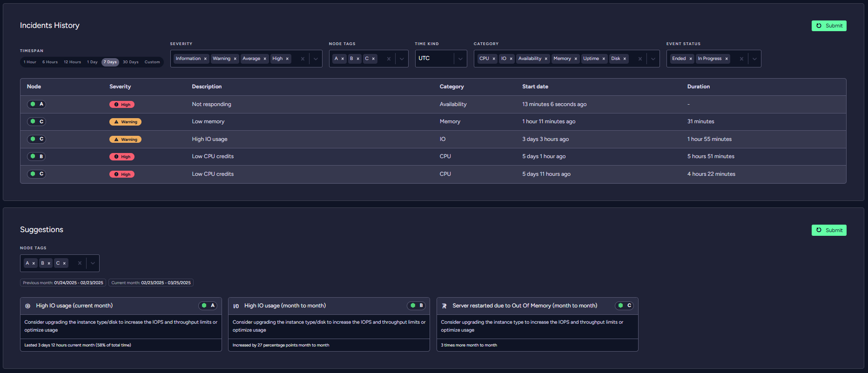Clear all selected severity filters

pyautogui.click(x=303, y=59)
